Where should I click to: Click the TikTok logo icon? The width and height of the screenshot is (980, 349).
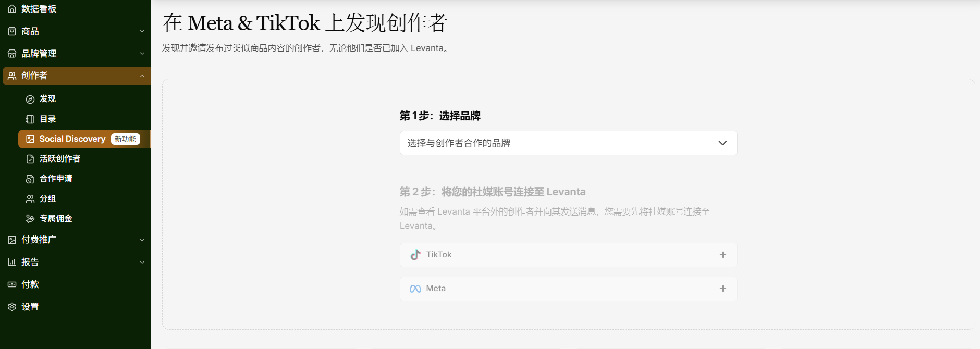[x=415, y=255]
